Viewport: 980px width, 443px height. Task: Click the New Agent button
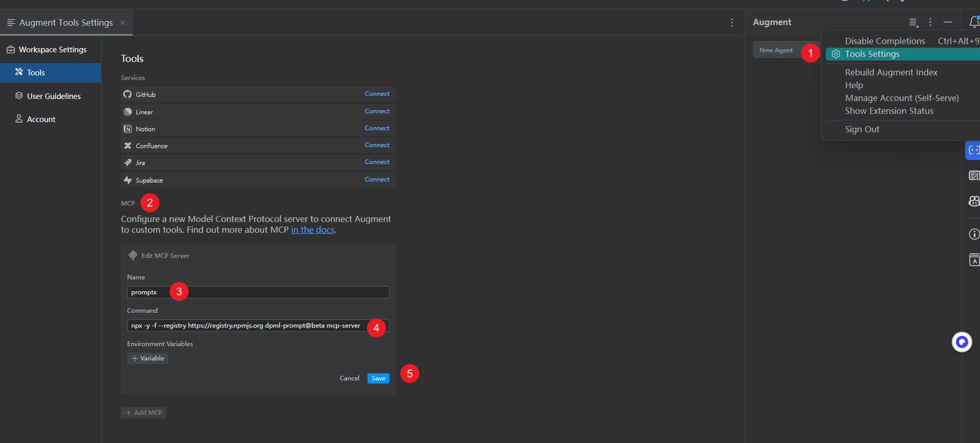tap(776, 50)
